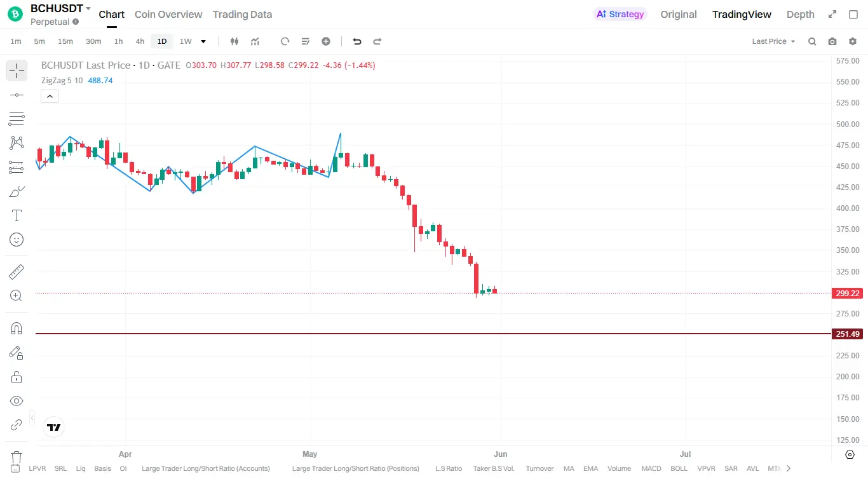Open the emoji icons tool
The height and width of the screenshot is (488, 868).
click(x=17, y=240)
